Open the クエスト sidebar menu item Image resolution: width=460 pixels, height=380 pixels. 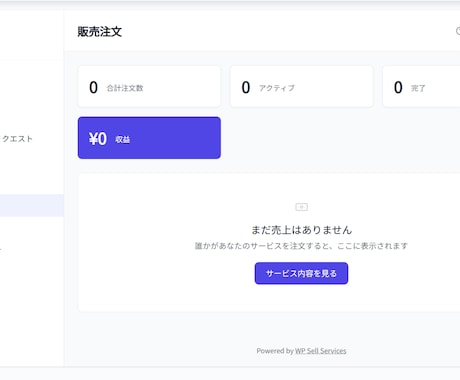16,139
